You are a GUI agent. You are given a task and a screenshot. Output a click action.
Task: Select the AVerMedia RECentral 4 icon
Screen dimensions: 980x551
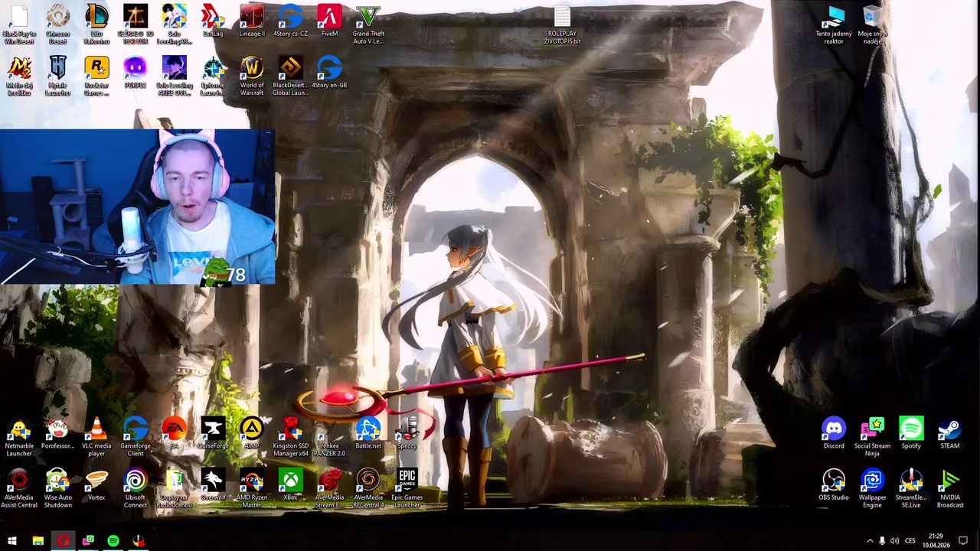[368, 488]
